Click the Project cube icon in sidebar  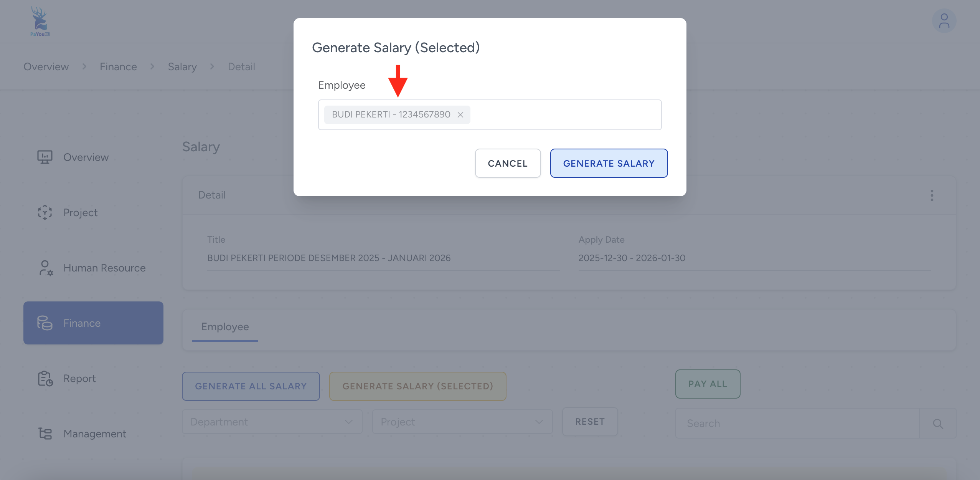point(45,212)
